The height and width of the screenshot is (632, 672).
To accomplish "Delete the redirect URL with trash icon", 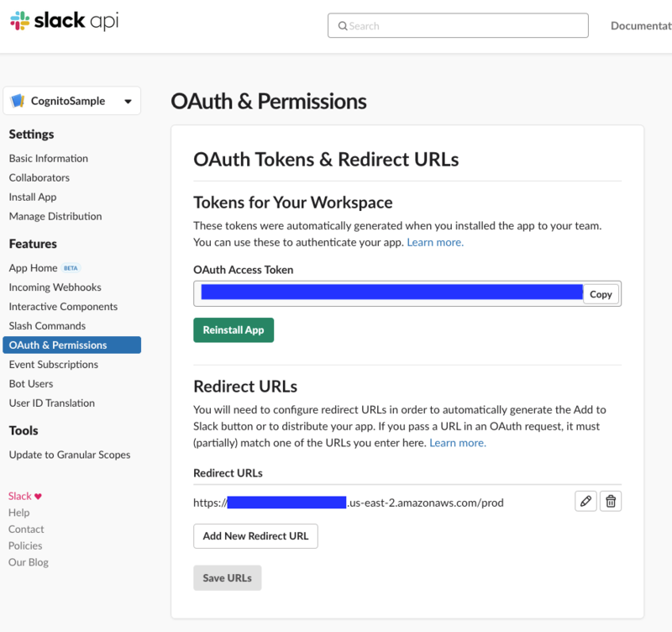I will [x=611, y=501].
